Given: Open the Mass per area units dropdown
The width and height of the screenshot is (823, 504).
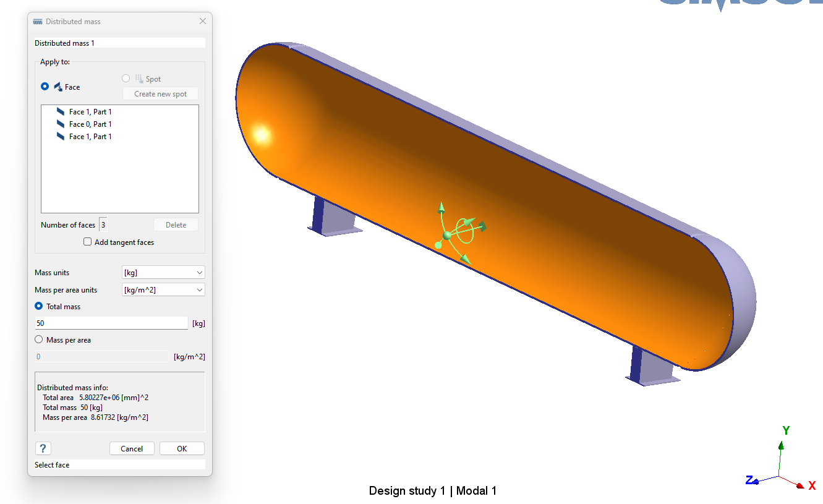Looking at the screenshot, I should click(163, 290).
